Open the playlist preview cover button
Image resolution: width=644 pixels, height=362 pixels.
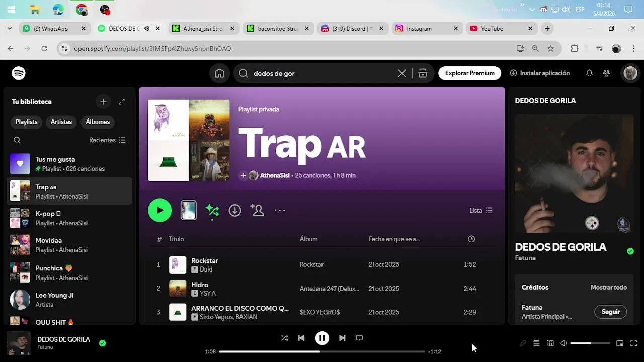pos(189,210)
